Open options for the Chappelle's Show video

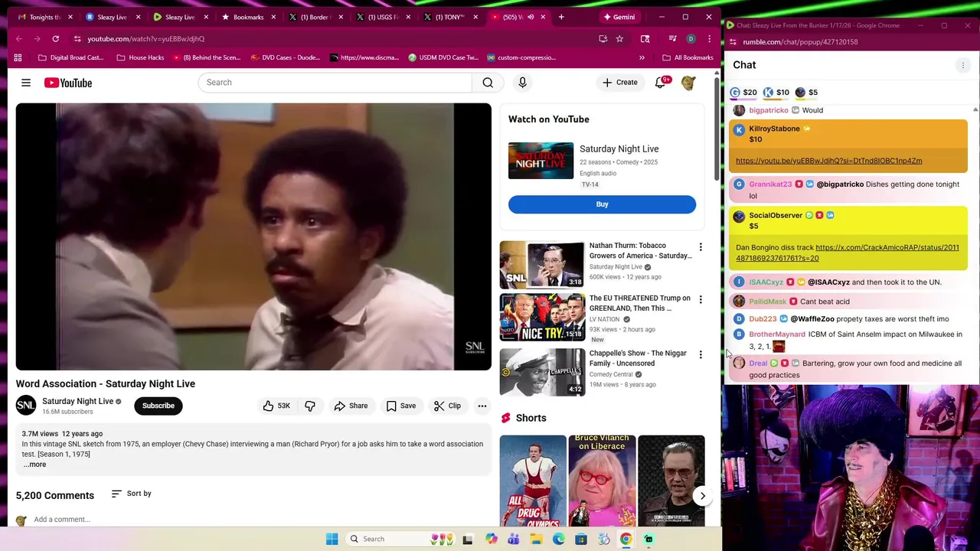(x=700, y=354)
